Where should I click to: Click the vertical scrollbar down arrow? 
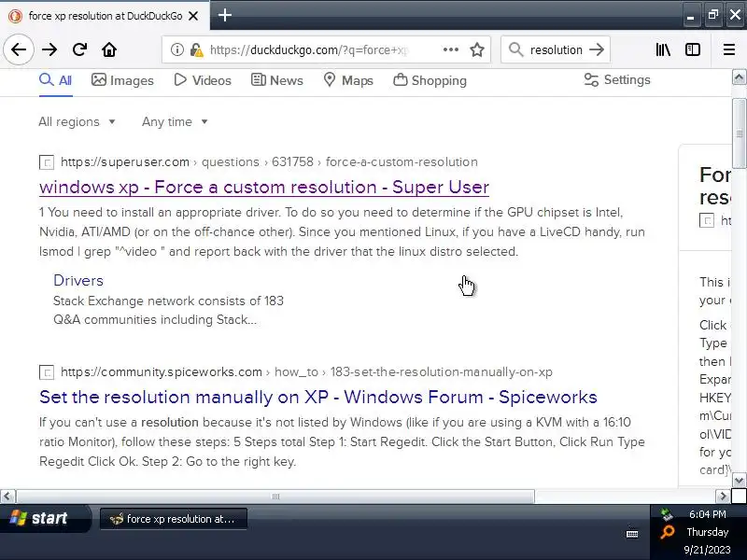(x=739, y=481)
